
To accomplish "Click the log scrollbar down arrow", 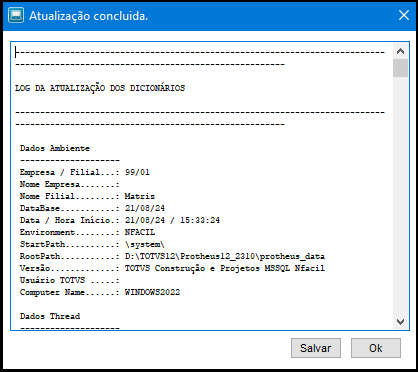I will pos(400,322).
